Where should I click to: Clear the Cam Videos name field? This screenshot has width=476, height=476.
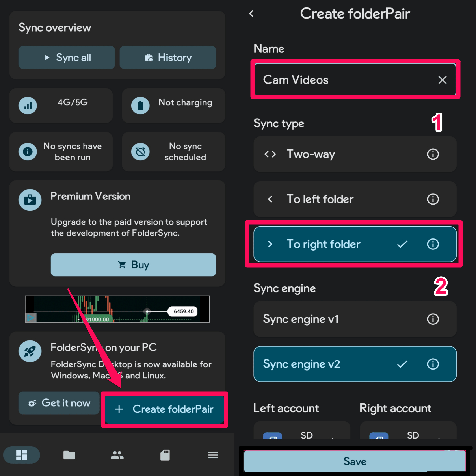click(443, 80)
